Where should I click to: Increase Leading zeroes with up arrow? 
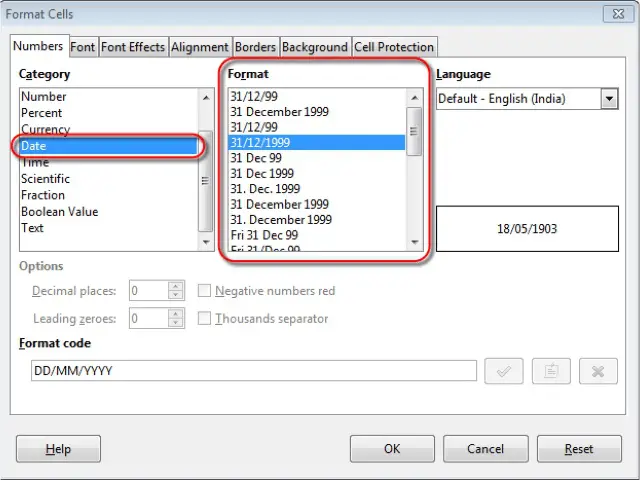point(176,314)
